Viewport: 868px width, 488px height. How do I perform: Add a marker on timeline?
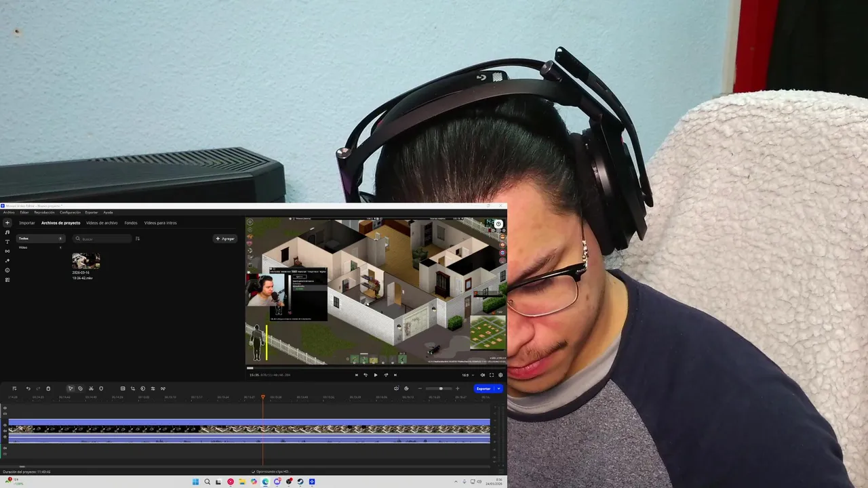tap(101, 388)
